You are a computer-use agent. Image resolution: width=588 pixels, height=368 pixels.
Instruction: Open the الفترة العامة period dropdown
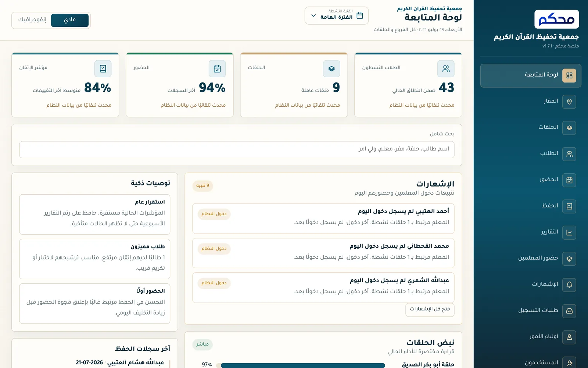[x=336, y=15]
